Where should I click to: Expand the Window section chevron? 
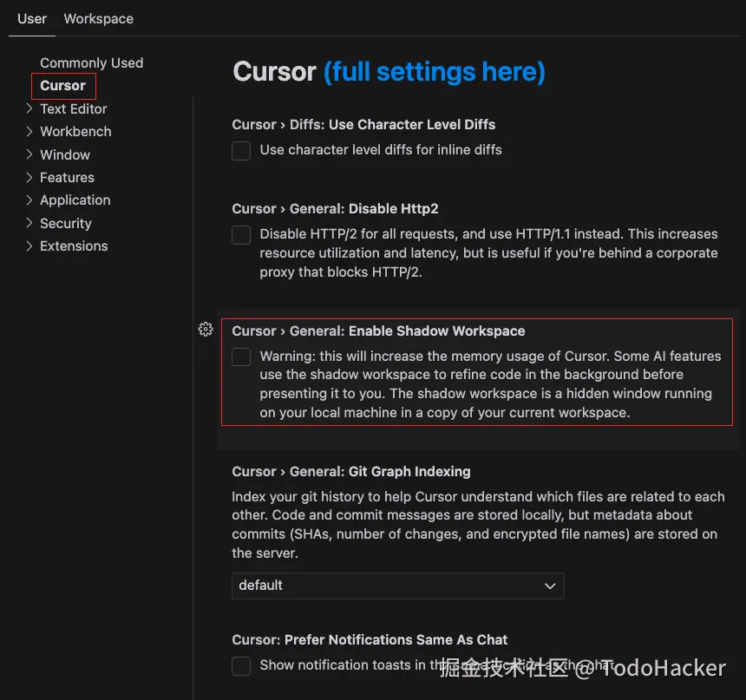(29, 154)
